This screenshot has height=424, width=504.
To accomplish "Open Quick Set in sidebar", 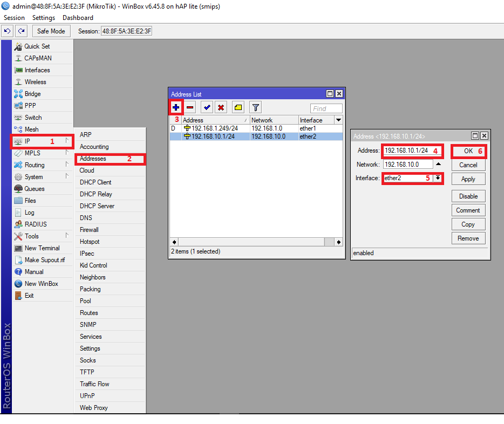I will point(43,46).
